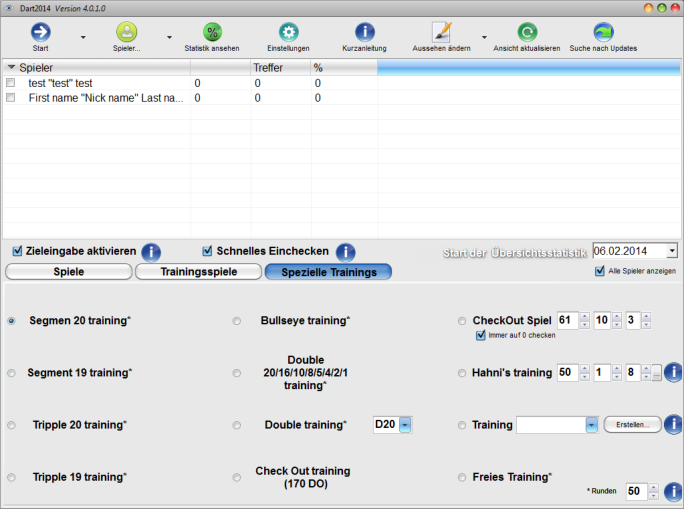Click Suche nach Updates icon
Viewport: 684px width, 509px height.
tap(603, 32)
